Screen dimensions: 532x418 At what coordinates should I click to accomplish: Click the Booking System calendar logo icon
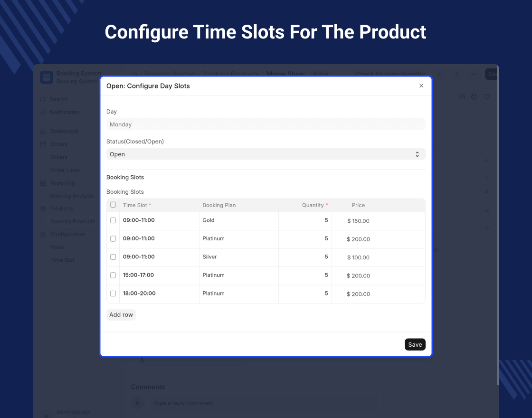47,77
